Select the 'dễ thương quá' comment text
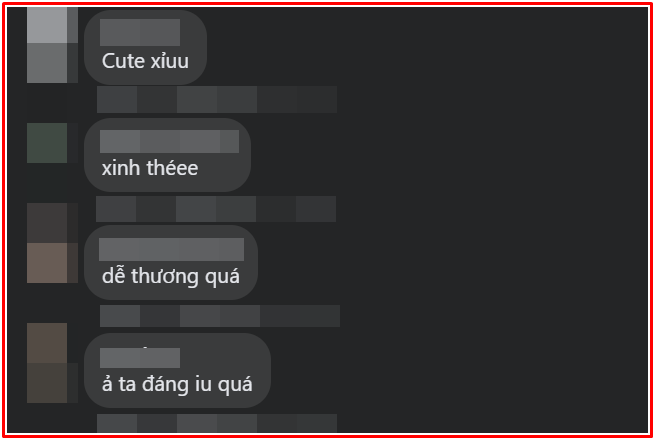 coord(170,277)
